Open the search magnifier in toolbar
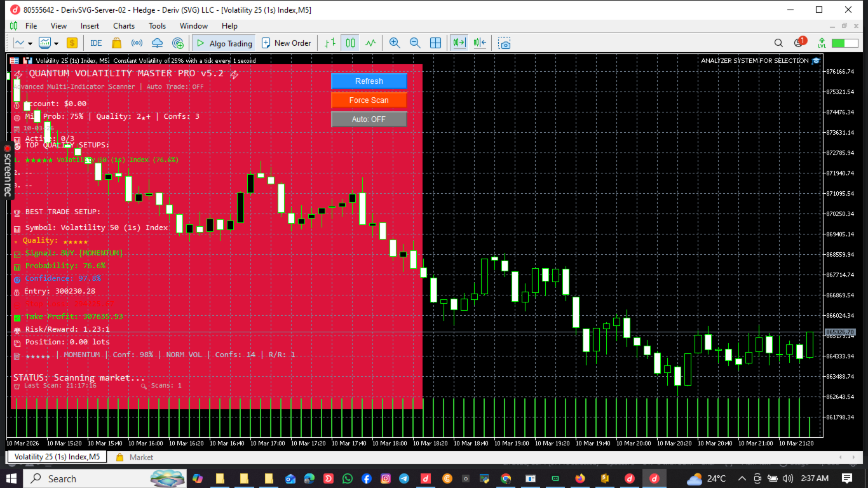 click(x=778, y=43)
